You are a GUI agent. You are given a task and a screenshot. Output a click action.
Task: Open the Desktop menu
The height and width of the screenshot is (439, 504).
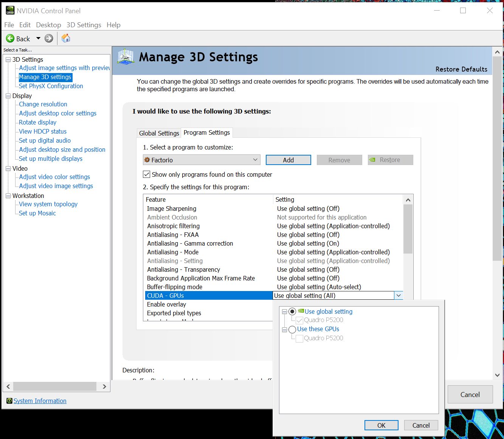tap(48, 25)
